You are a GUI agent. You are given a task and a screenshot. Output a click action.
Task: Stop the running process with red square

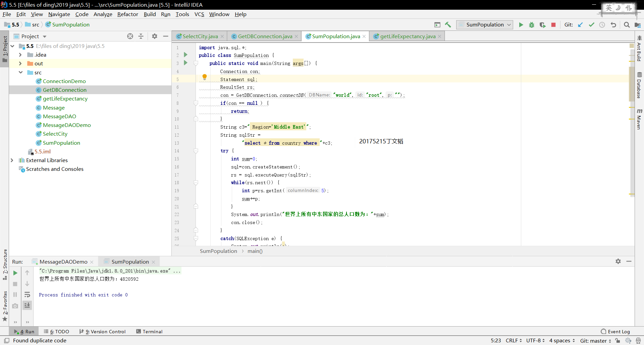553,25
